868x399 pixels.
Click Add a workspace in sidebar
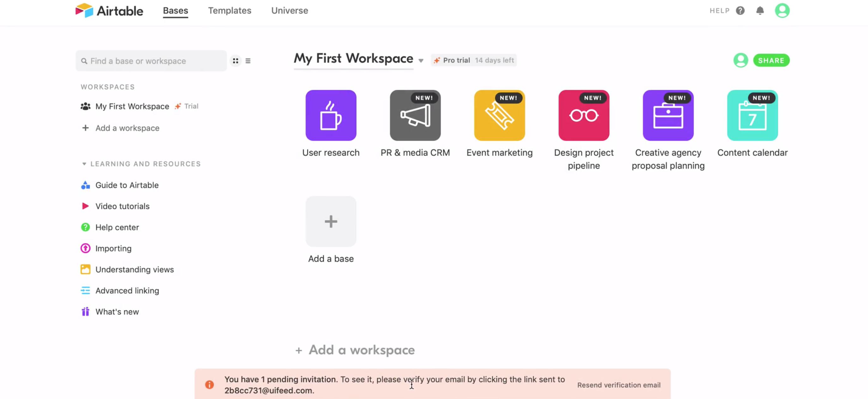(x=127, y=128)
